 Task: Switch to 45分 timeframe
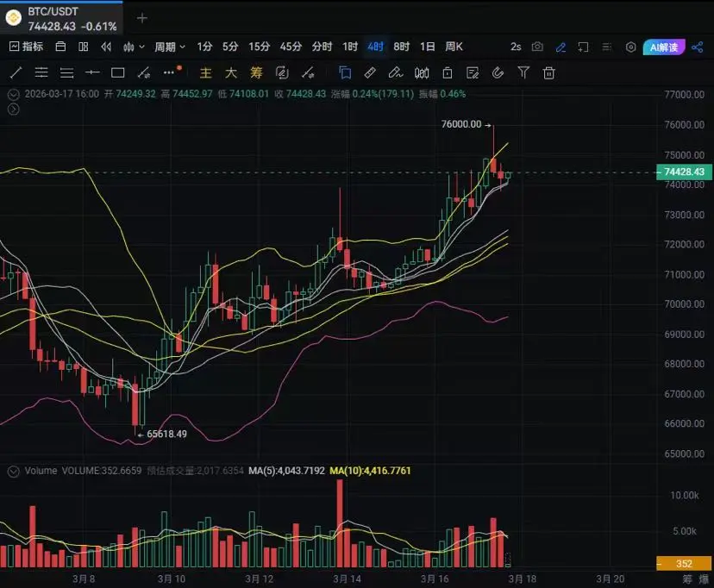tap(291, 47)
